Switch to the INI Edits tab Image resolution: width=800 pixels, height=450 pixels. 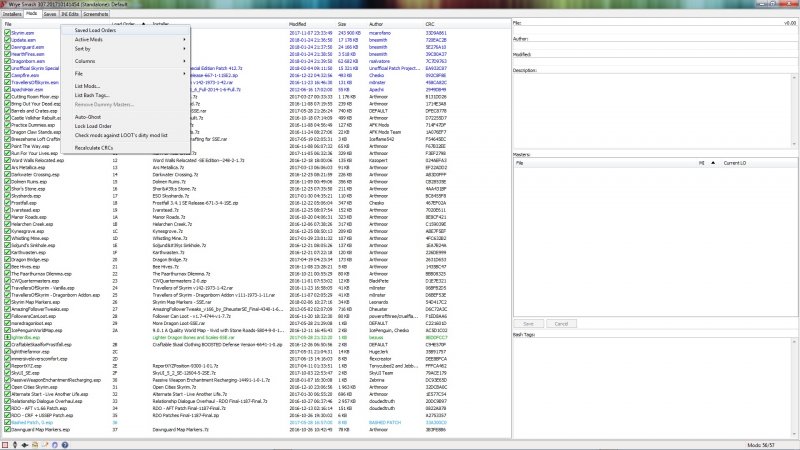[70, 14]
